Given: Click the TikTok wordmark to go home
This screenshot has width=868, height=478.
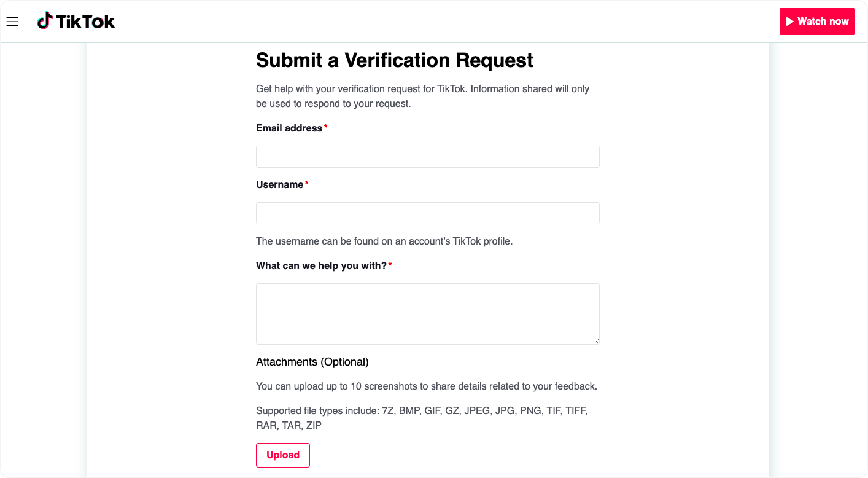Looking at the screenshot, I should click(x=86, y=22).
